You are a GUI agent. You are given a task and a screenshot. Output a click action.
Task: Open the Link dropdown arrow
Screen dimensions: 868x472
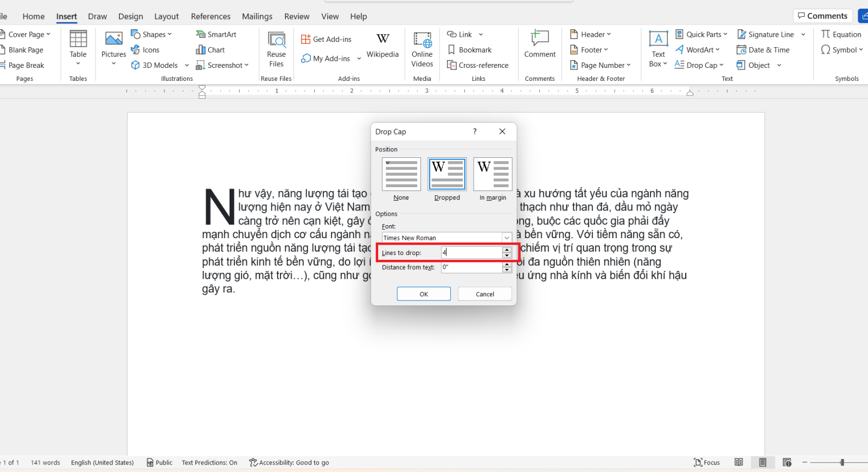[x=481, y=34]
